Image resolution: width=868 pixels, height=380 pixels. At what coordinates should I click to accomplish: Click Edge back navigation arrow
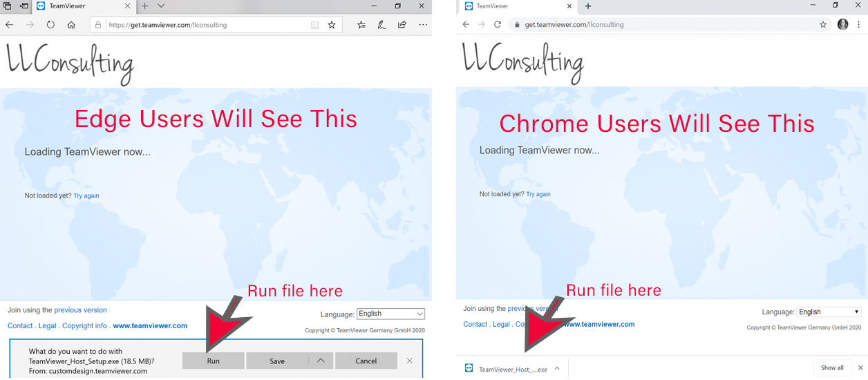coord(10,24)
